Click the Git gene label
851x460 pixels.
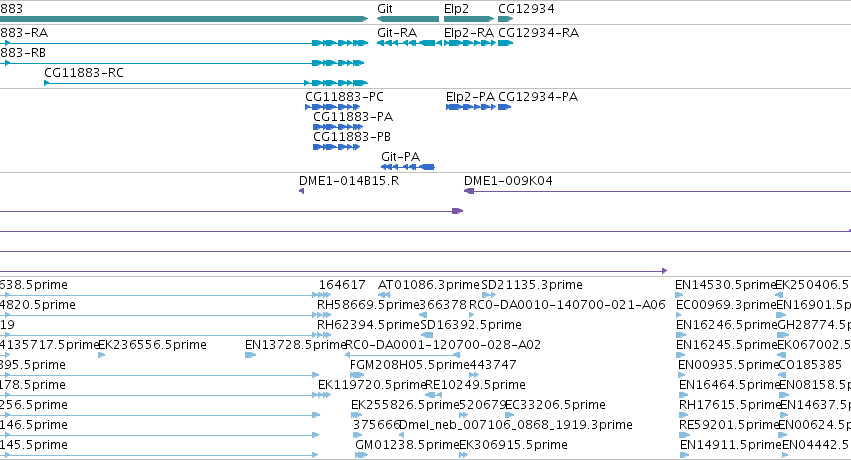[x=385, y=9]
